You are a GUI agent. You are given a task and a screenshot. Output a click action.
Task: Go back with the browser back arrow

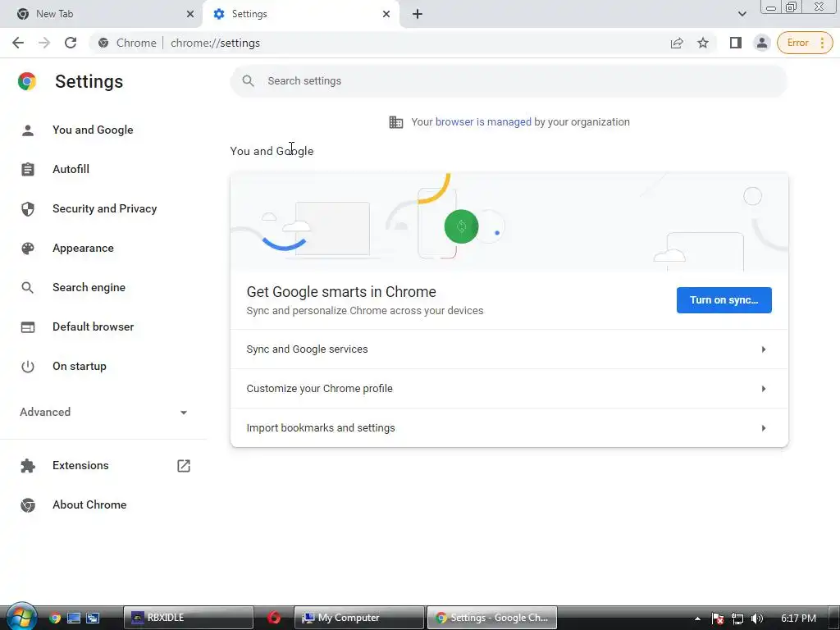tap(18, 43)
